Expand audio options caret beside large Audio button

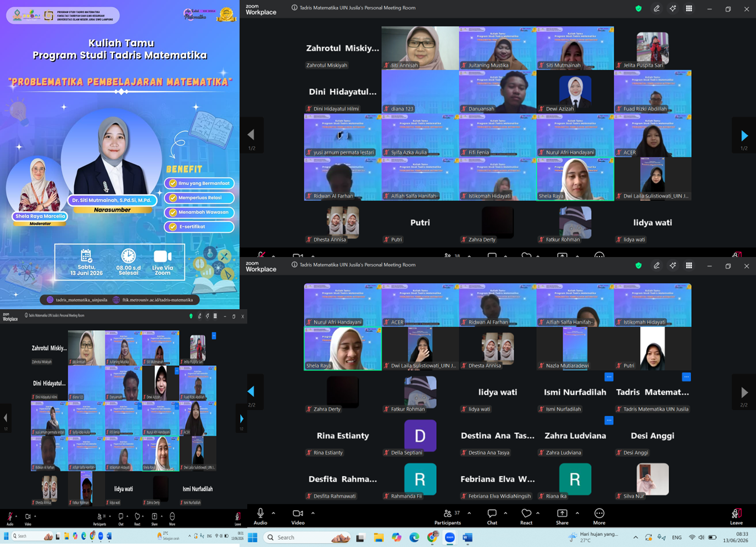[274, 513]
